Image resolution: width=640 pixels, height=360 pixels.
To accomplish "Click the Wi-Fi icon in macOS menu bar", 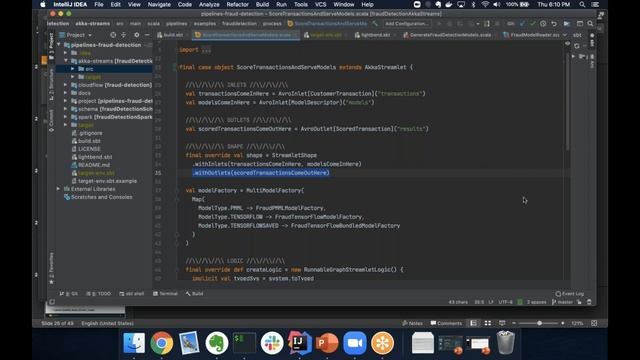I will point(485,4).
